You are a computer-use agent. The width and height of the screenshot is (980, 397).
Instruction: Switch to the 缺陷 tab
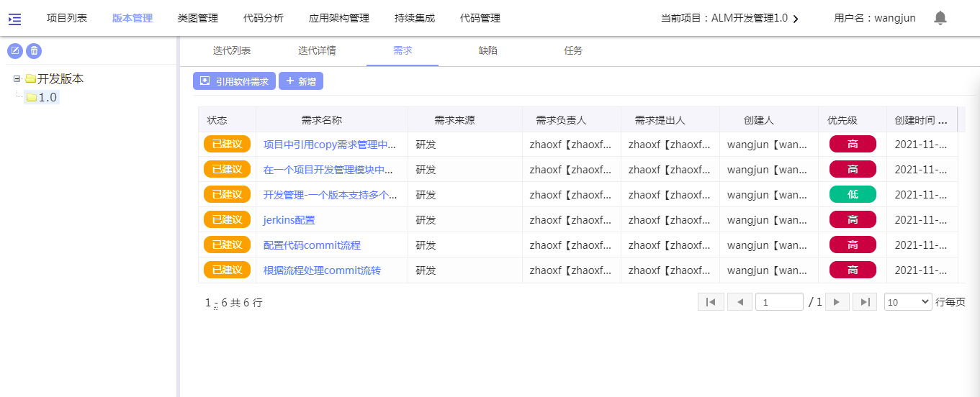click(x=487, y=50)
